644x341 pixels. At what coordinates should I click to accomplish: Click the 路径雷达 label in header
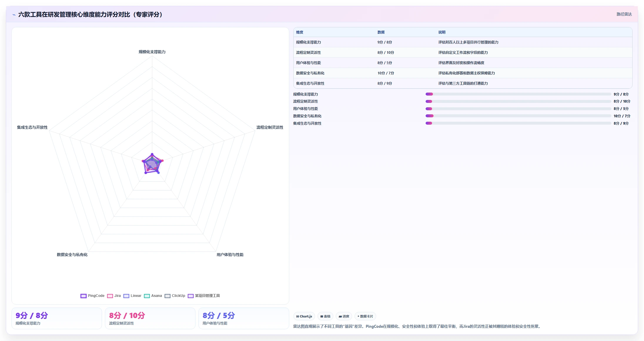click(624, 14)
